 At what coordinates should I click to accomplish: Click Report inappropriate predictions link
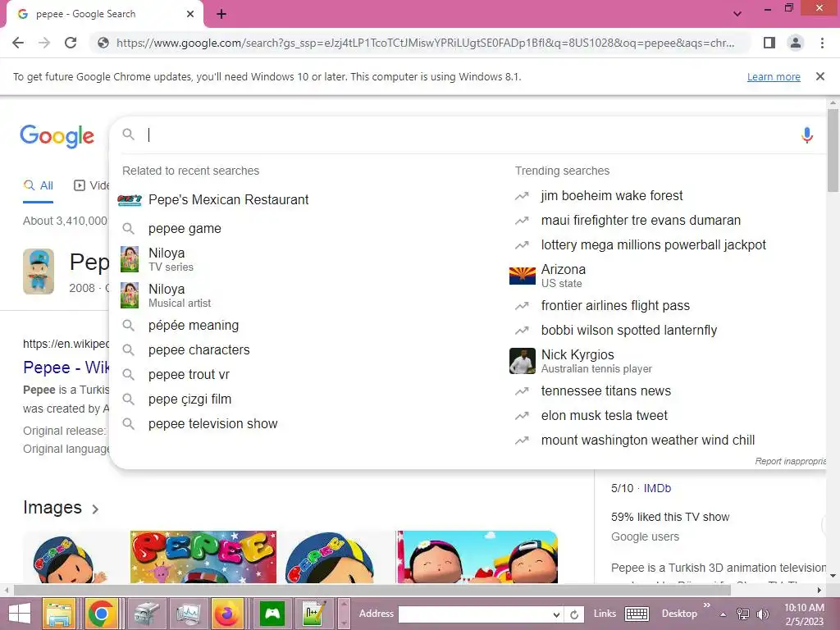click(x=790, y=461)
